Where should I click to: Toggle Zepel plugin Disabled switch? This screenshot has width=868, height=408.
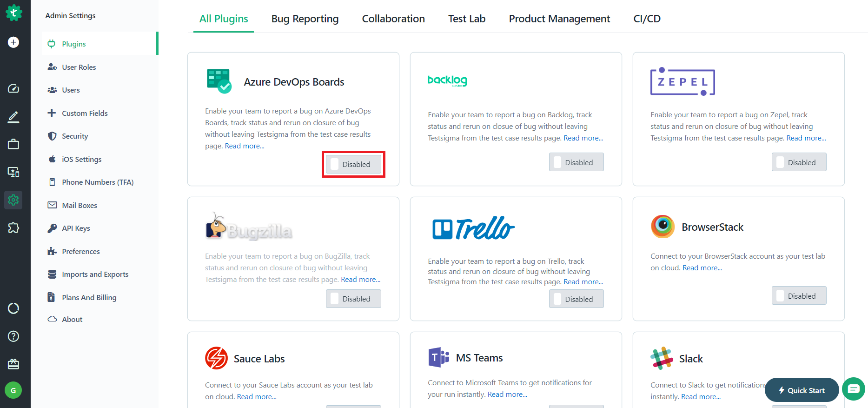point(799,162)
